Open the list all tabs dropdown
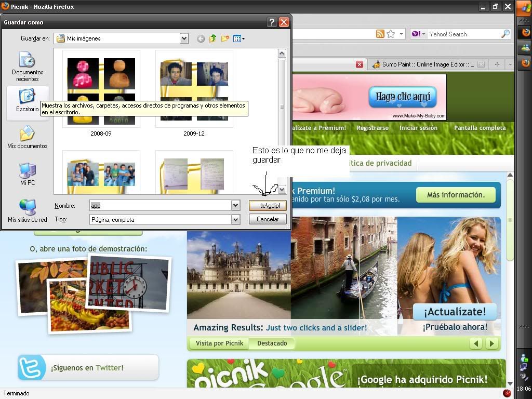This screenshot has width=532, height=399. [510, 64]
